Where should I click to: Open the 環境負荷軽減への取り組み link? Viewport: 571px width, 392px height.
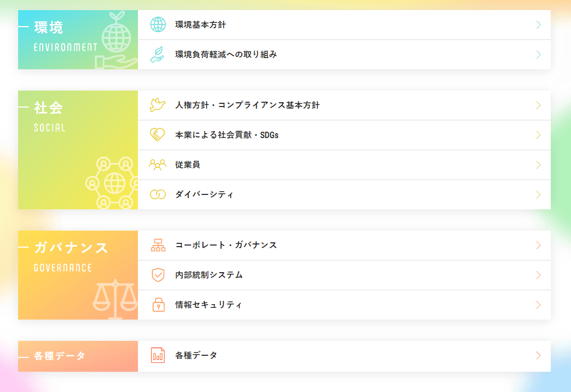(226, 54)
